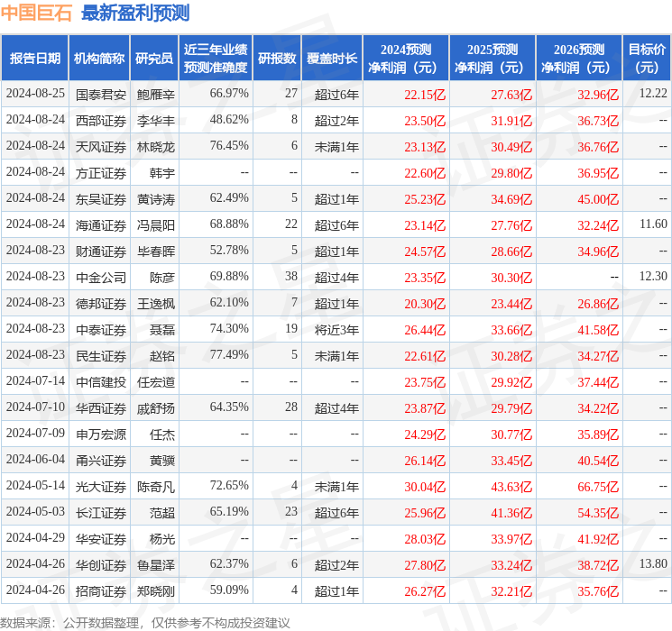Select the 方正证券 institution cell
Screen dimensions: 672x631
pos(101,173)
